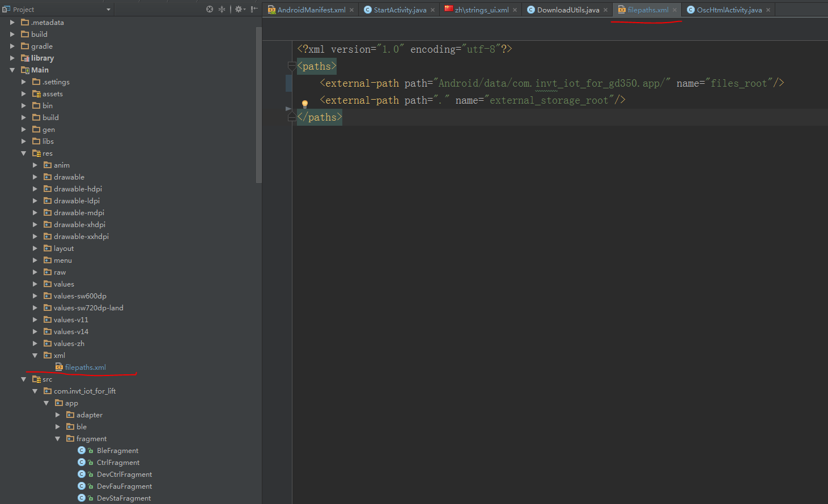Click the class icon beside DevFauFragment
The height and width of the screenshot is (504, 828).
pyautogui.click(x=83, y=486)
